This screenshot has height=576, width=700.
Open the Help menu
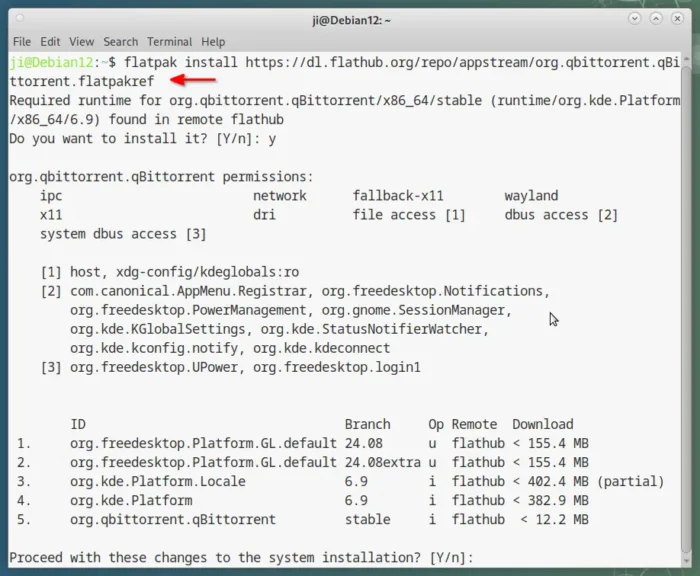pyautogui.click(x=213, y=42)
